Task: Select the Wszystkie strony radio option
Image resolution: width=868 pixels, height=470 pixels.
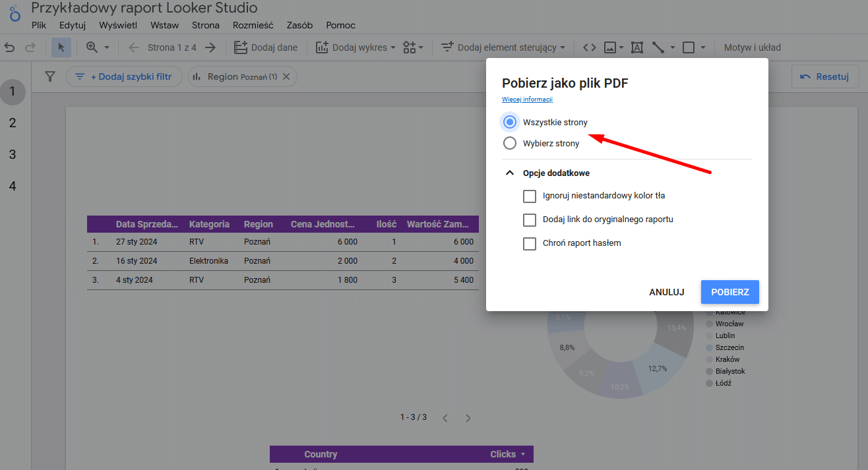Action: [x=509, y=122]
